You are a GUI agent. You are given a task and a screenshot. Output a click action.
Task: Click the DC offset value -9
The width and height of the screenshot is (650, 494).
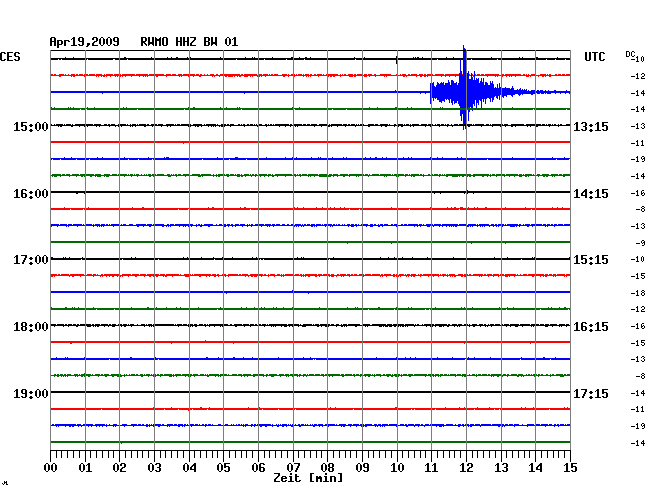640,243
